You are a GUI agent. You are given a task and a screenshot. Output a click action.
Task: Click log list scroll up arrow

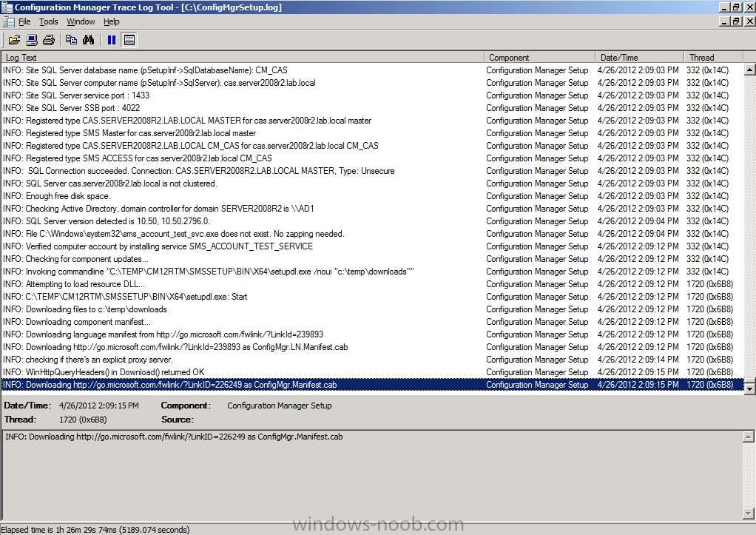749,70
